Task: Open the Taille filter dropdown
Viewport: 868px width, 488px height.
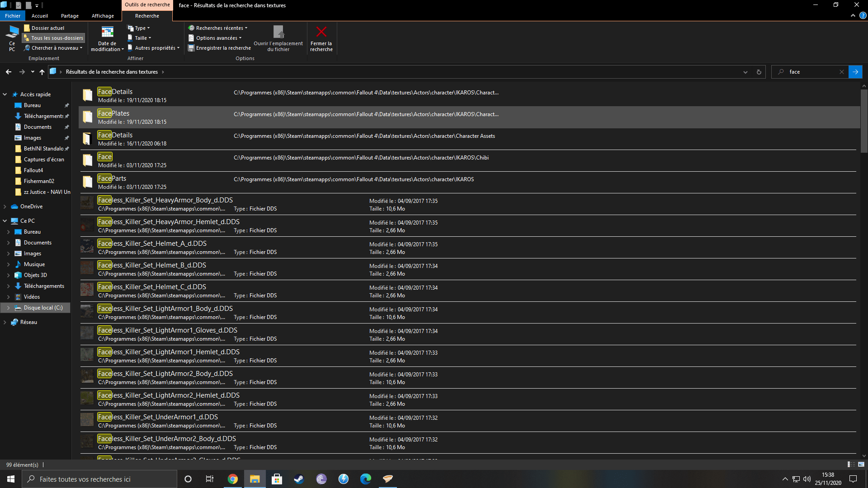Action: (139, 38)
